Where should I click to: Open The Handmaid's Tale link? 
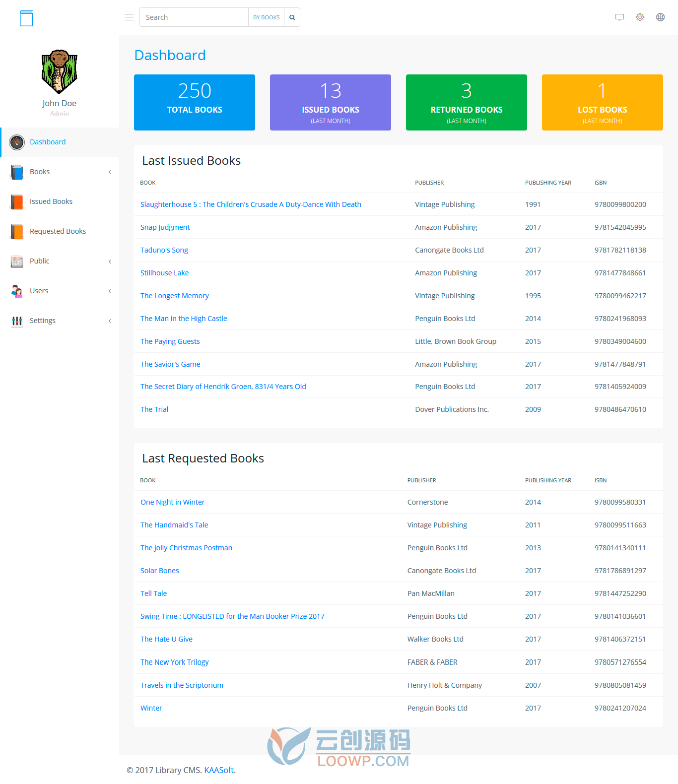[174, 525]
